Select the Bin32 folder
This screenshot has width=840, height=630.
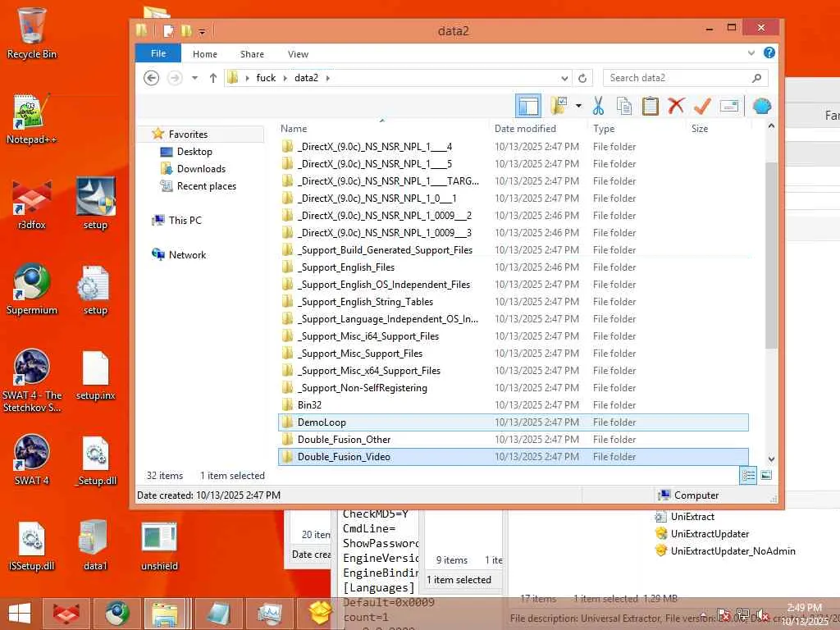pyautogui.click(x=514, y=405)
